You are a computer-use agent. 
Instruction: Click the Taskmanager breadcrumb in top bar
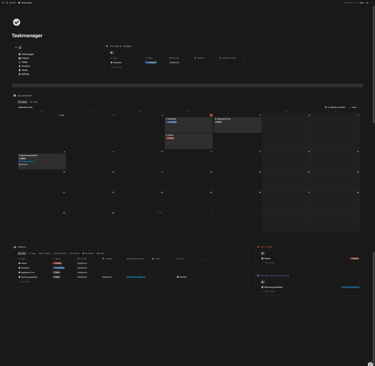pyautogui.click(x=25, y=3)
